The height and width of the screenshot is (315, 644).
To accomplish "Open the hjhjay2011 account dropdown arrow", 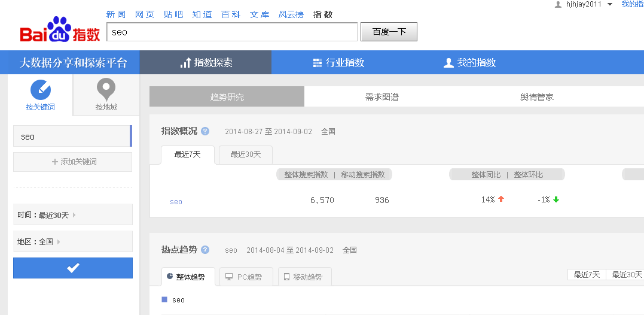I will 609,4.
